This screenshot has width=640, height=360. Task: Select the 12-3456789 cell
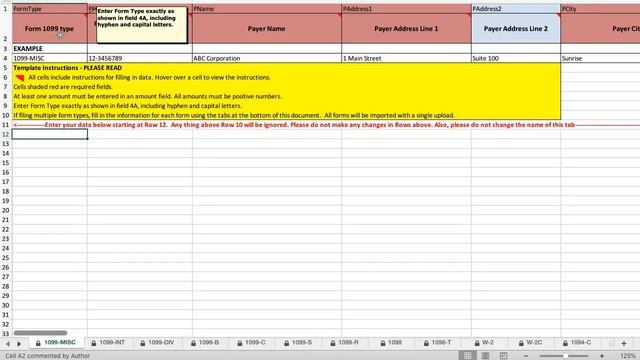pos(140,58)
